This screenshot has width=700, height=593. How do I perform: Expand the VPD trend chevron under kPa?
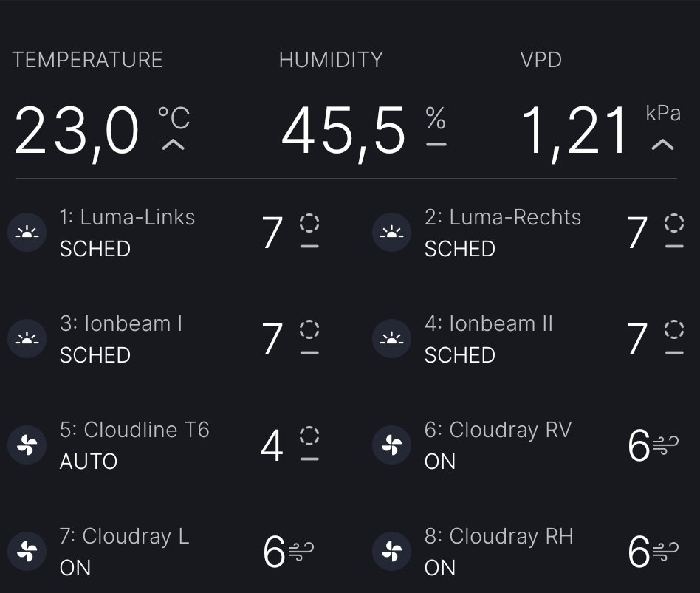click(663, 145)
